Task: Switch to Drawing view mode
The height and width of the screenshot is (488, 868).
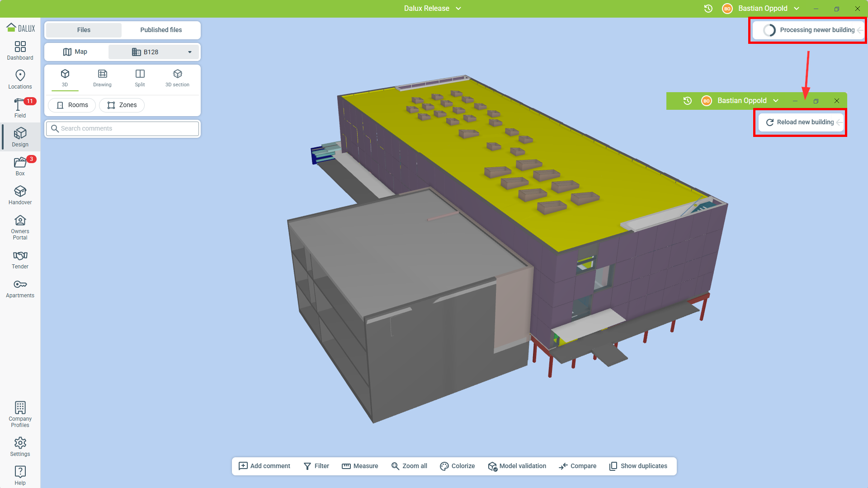Action: (x=102, y=78)
